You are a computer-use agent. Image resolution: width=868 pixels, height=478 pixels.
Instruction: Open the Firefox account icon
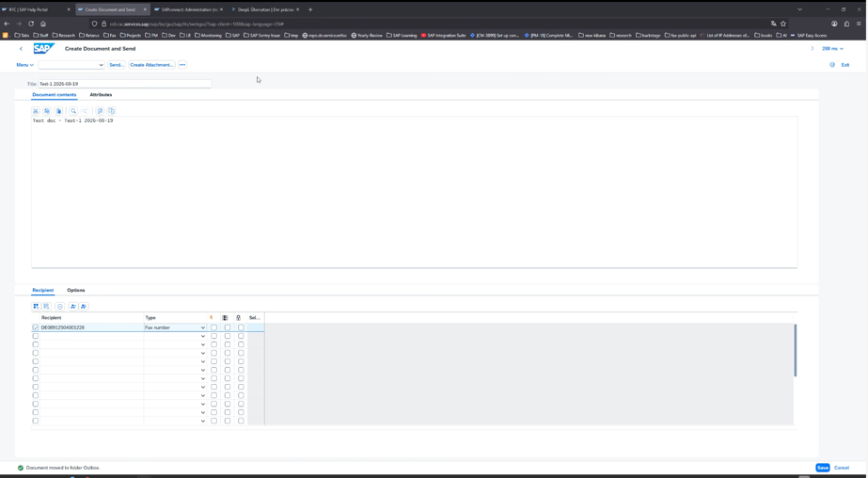coord(834,24)
